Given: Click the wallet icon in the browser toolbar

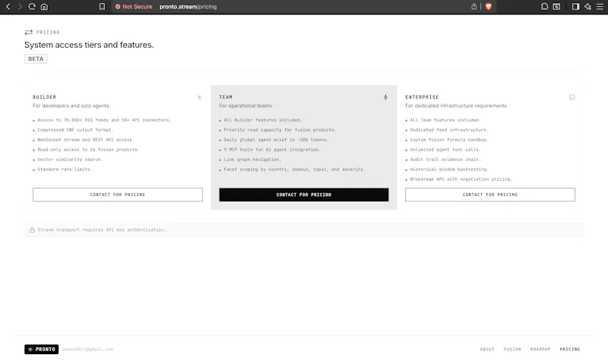Looking at the screenshot, I should 556,7.
